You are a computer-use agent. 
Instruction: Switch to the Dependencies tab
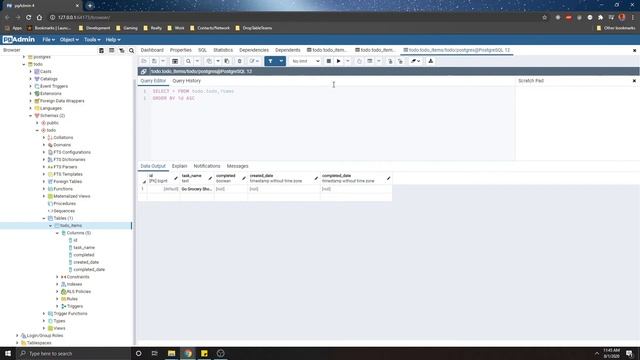pyautogui.click(x=254, y=50)
